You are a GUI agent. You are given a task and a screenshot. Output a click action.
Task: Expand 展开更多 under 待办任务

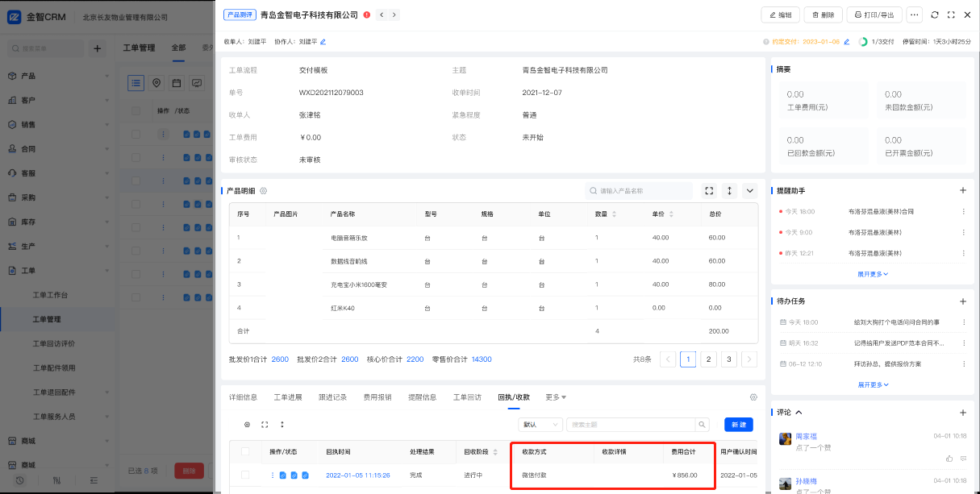[873, 384]
